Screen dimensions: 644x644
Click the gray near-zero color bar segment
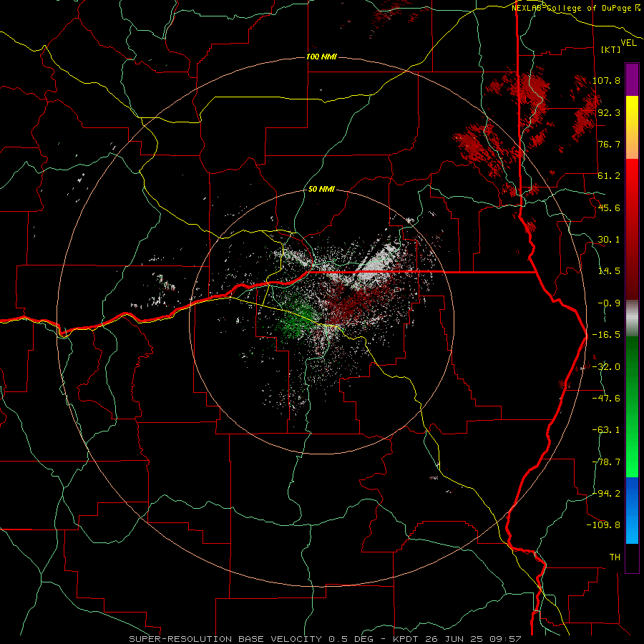632,318
